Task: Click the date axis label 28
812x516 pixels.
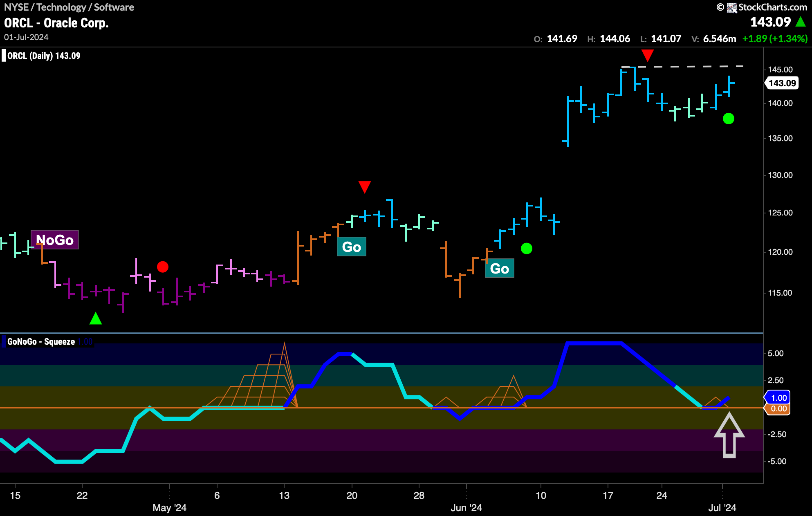Action: pyautogui.click(x=419, y=496)
